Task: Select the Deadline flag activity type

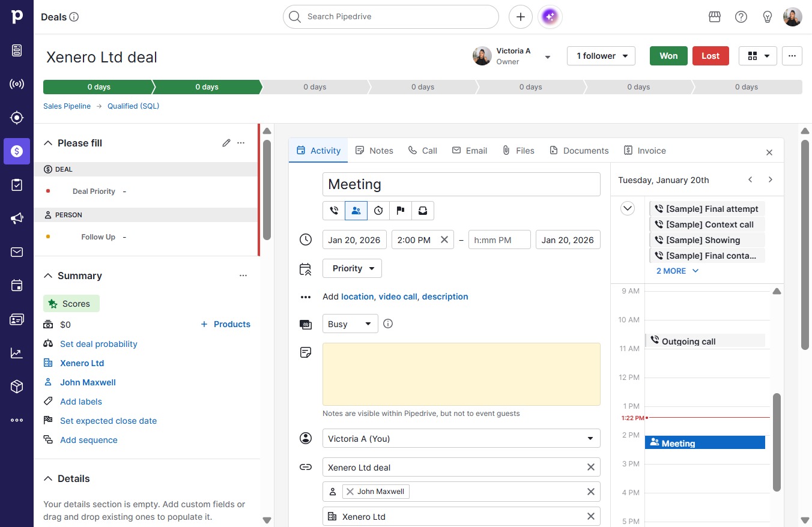Action: (x=401, y=211)
